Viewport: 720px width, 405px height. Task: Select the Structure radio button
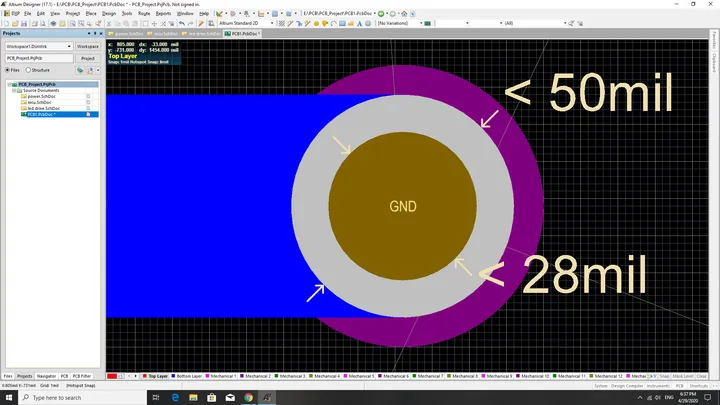[x=28, y=70]
